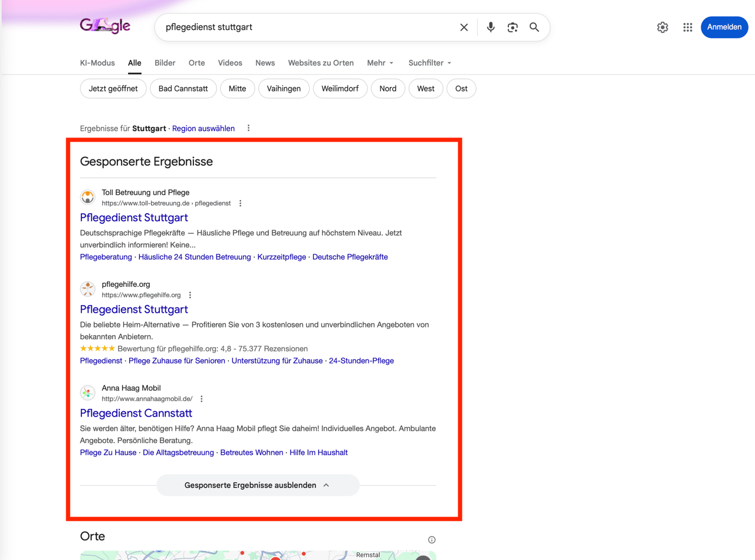This screenshot has height=560, width=755.
Task: Clear the search box with X icon
Action: [464, 27]
